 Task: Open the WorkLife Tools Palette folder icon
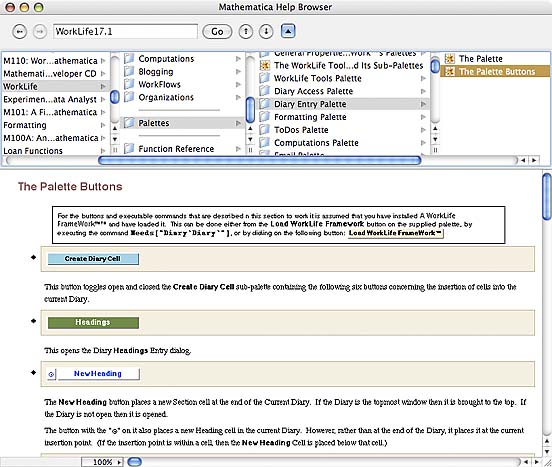265,78
